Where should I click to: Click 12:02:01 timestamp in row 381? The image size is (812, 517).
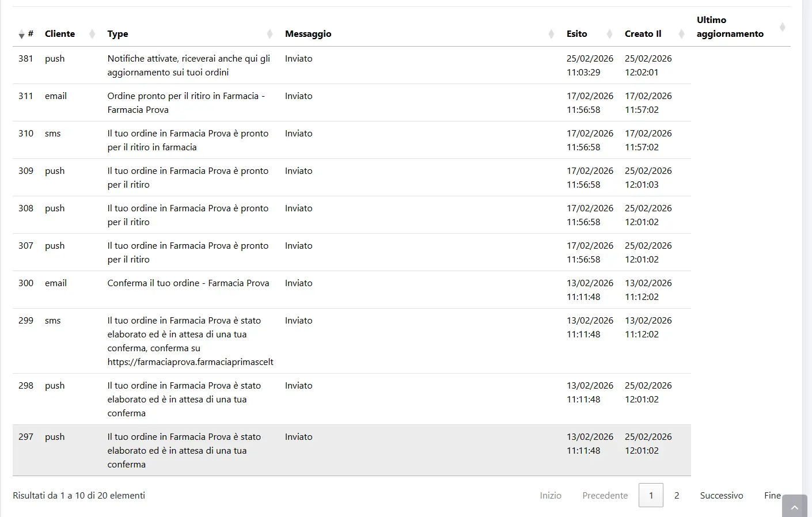642,73
